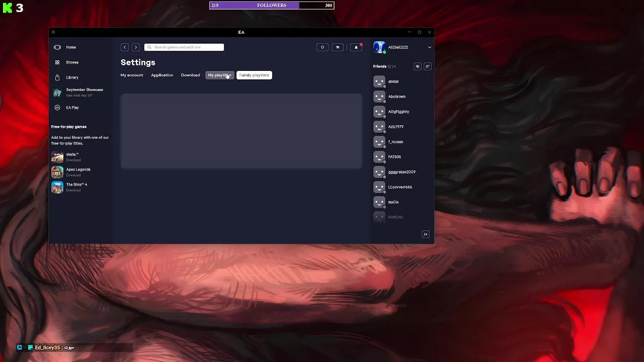Click friend name NARUAD

tap(395, 217)
